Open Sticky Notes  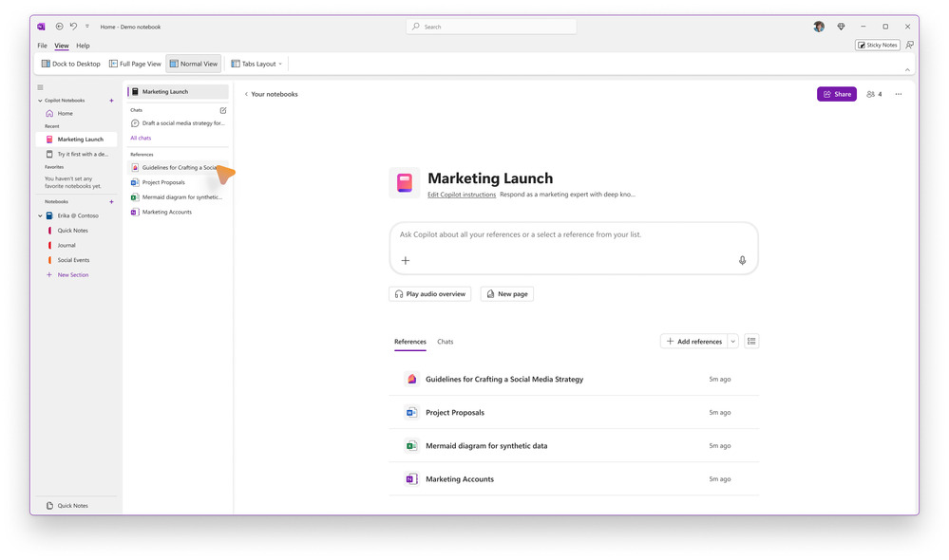point(877,45)
